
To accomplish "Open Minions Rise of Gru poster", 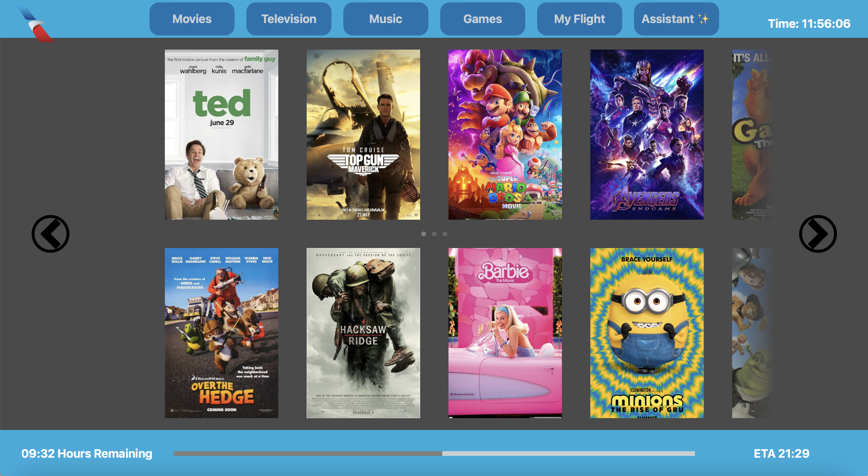I will click(x=647, y=333).
